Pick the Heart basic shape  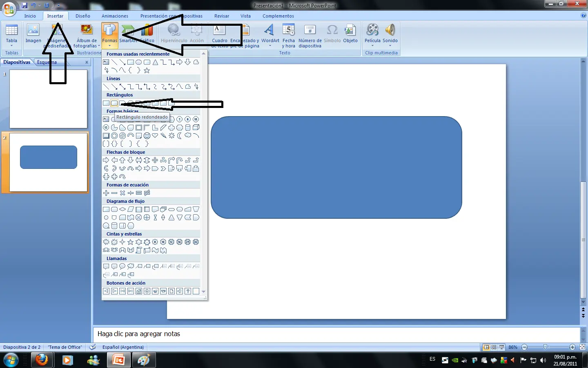[x=155, y=136]
